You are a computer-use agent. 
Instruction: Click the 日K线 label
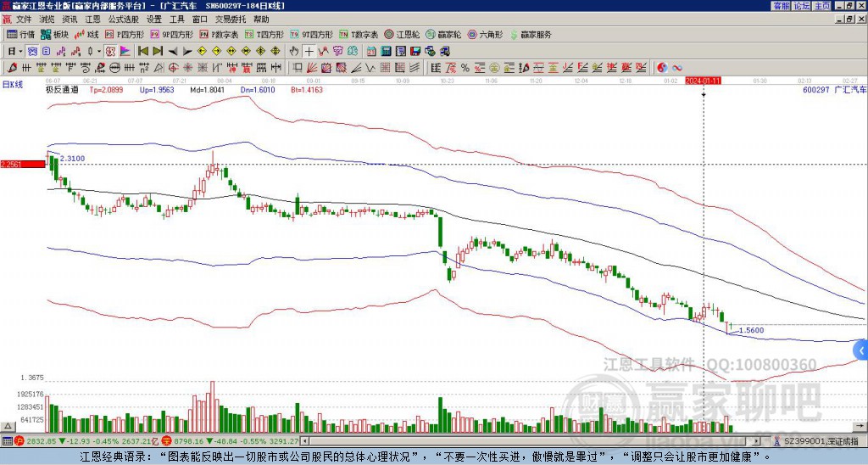(x=13, y=85)
